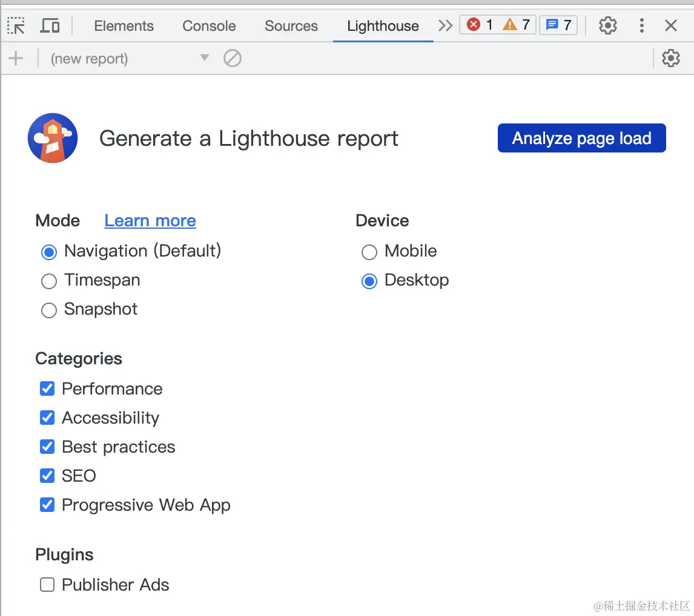Click the red error count badge
Screen dimensions: 694x616
[x=480, y=25]
